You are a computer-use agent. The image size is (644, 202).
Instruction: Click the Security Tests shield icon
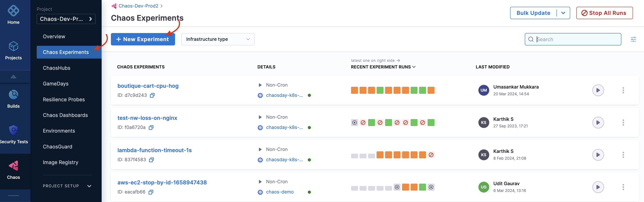[x=14, y=130]
